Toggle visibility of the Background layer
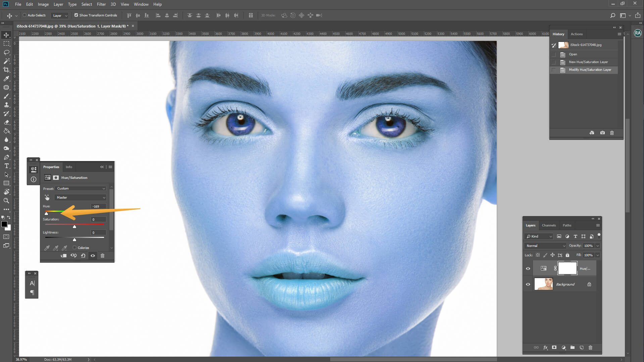 (528, 284)
